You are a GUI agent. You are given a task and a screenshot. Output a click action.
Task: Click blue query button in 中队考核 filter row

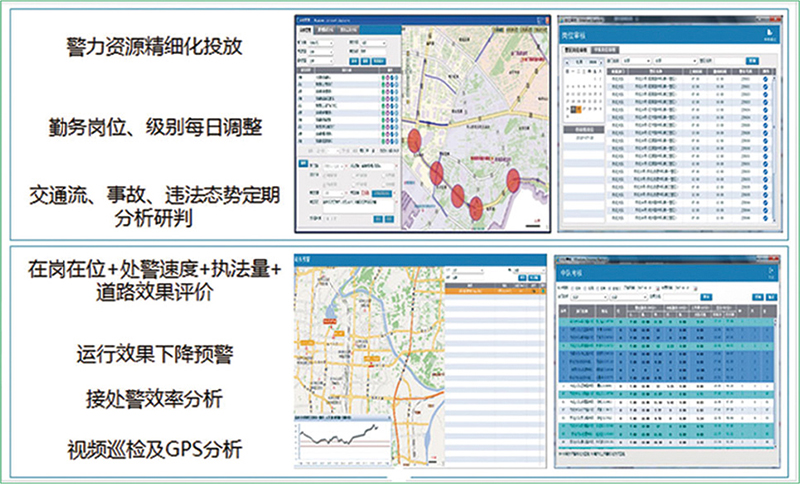pyautogui.click(x=707, y=297)
